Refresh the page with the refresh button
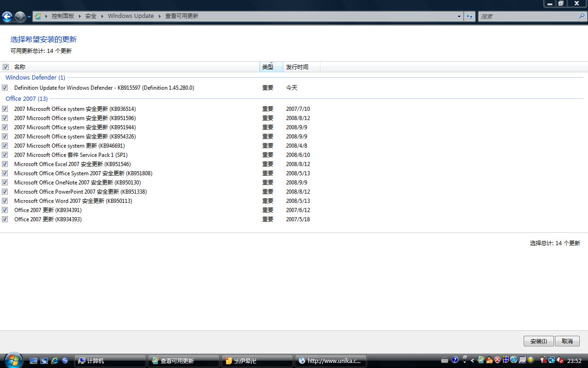 pyautogui.click(x=469, y=16)
